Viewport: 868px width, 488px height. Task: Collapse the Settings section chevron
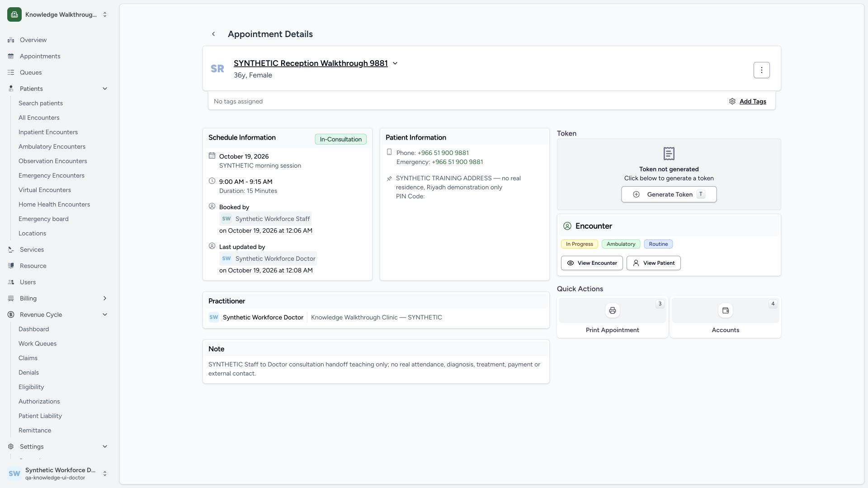(x=105, y=447)
